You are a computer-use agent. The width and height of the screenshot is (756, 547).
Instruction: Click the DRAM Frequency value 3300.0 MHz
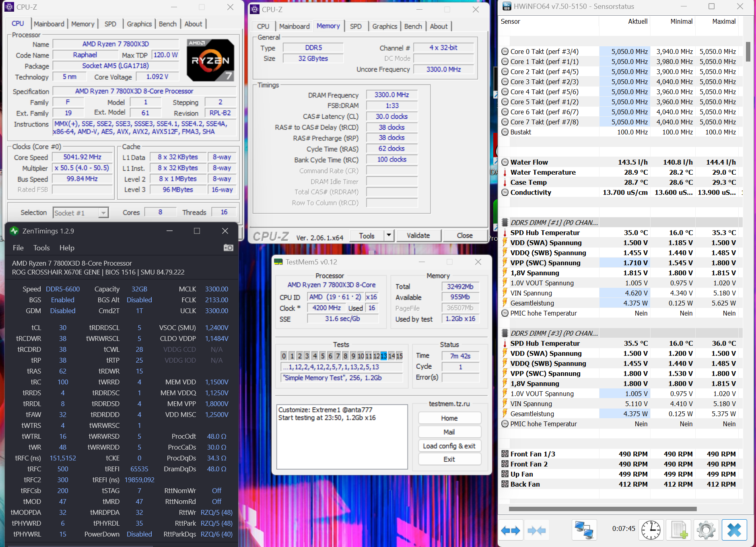pos(391,95)
